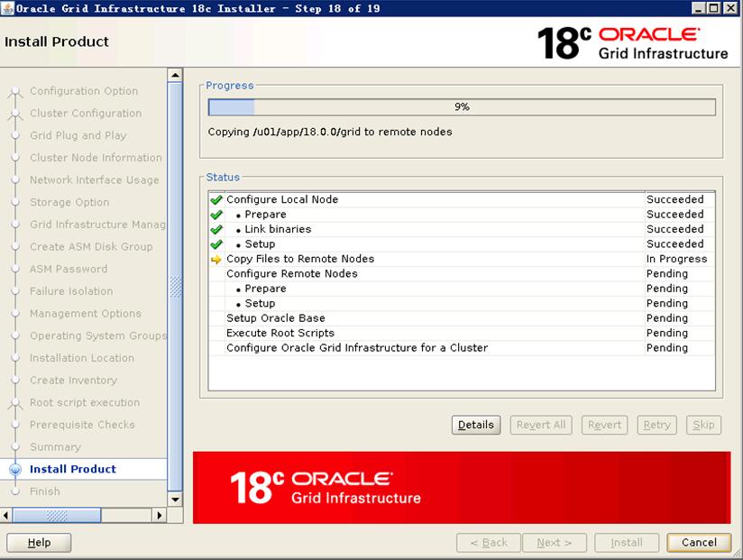Click Configure Oracle Grid Infrastructure for a Cluster row
The image size is (743, 560).
(462, 348)
